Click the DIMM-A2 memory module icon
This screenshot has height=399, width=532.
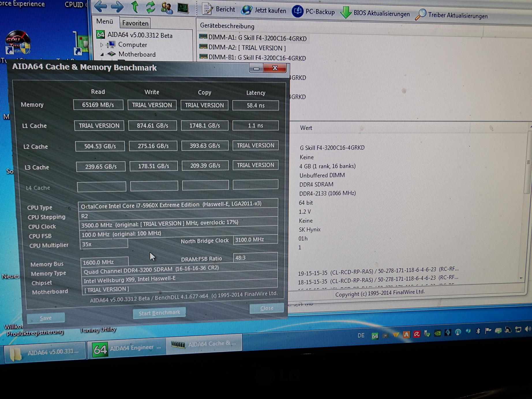pyautogui.click(x=203, y=46)
